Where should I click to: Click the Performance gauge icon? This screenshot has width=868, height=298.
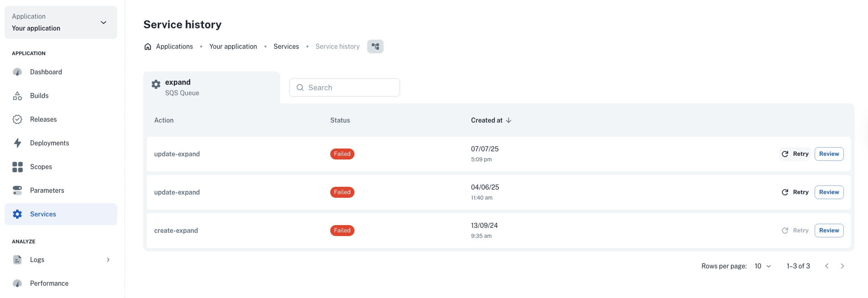[17, 283]
